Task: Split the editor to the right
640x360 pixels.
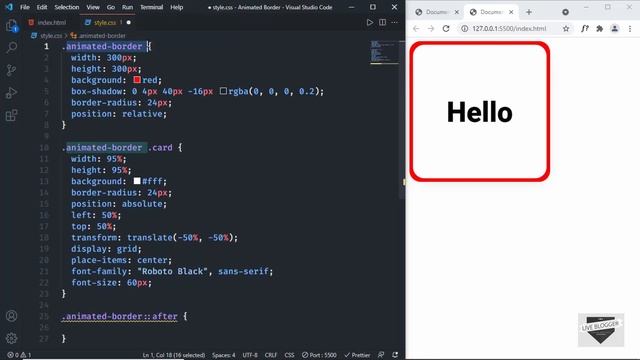Action: 382,22
